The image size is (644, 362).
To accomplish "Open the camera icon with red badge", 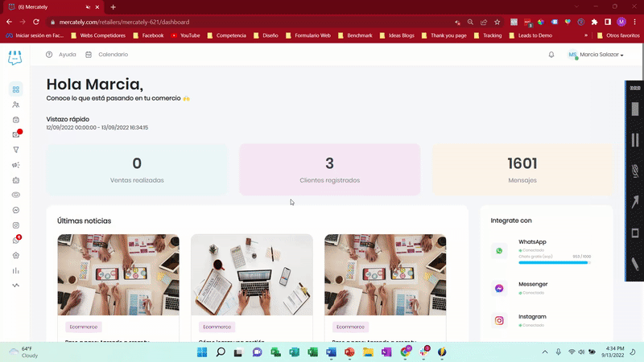I will click(x=16, y=134).
